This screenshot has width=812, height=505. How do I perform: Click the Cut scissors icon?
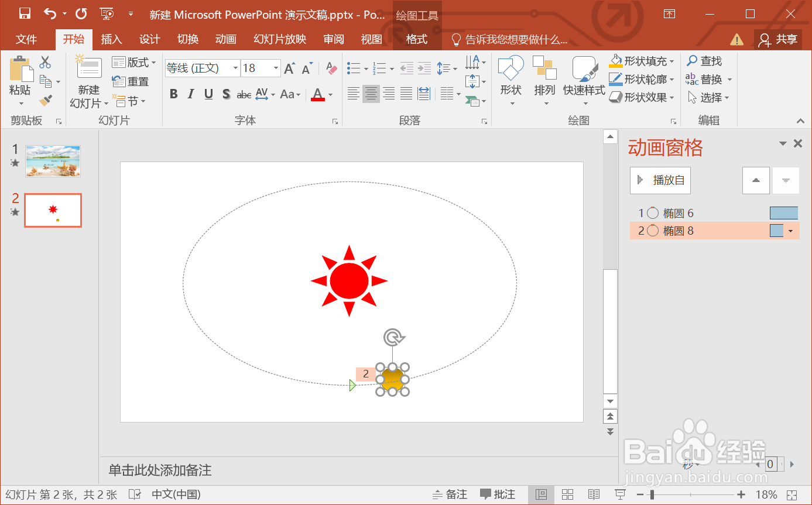click(45, 61)
